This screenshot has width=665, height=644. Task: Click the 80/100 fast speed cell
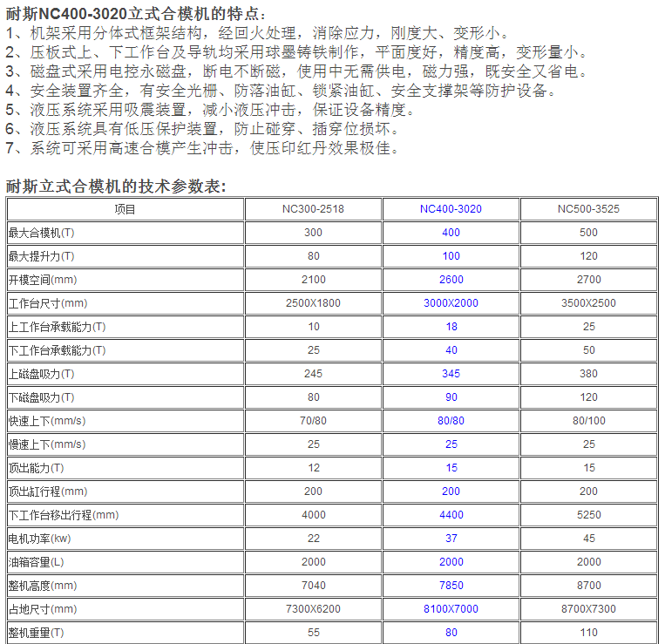[x=589, y=421]
